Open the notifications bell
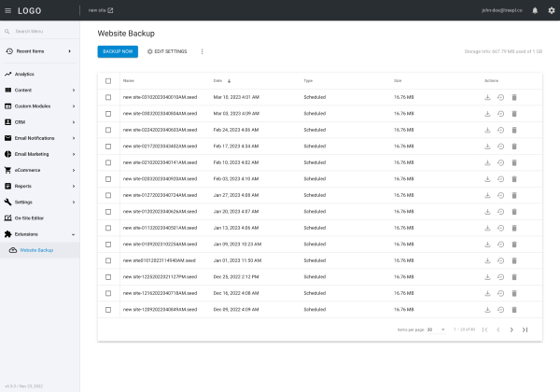This screenshot has width=560, height=392. click(x=535, y=10)
